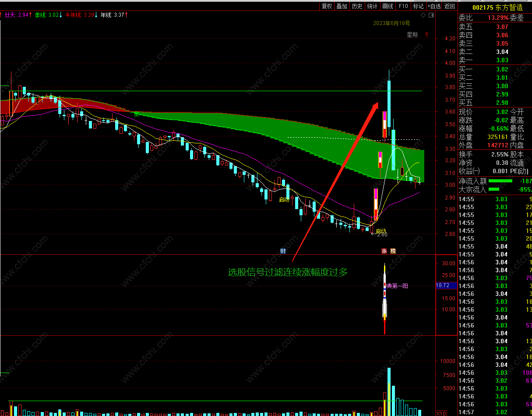Click the upper 启动 signal near 2.90
This screenshot has width=532, height=416.
click(284, 200)
